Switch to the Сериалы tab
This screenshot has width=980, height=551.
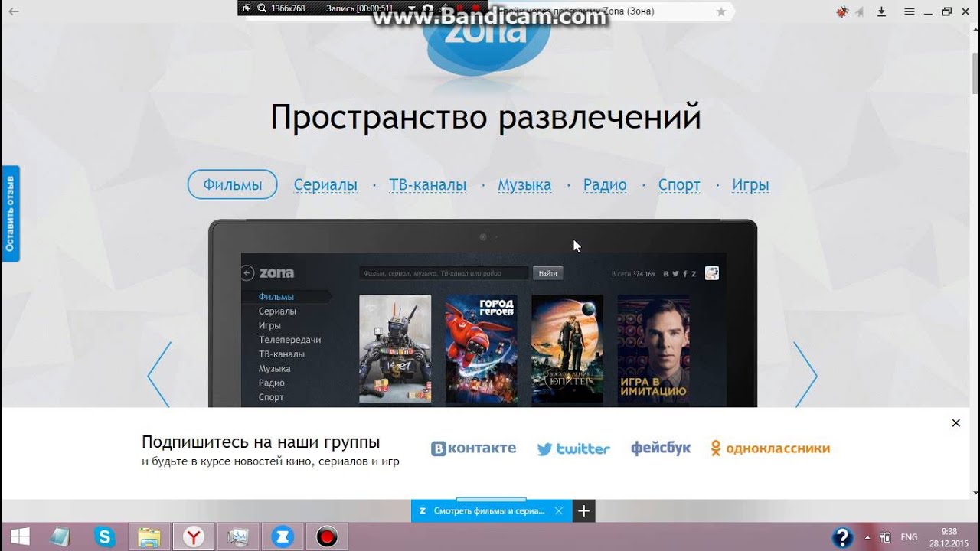(325, 184)
